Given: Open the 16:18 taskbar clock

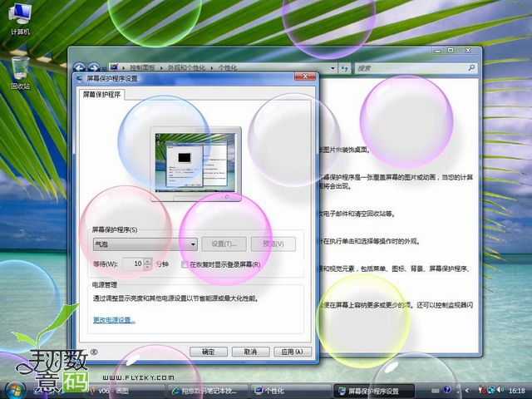Looking at the screenshot, I should coord(517,391).
